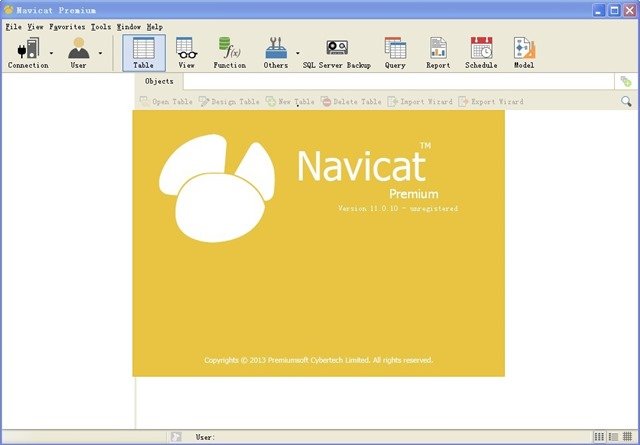Select the Table toolbar icon
Screen dimensions: 640x445
(x=144, y=53)
